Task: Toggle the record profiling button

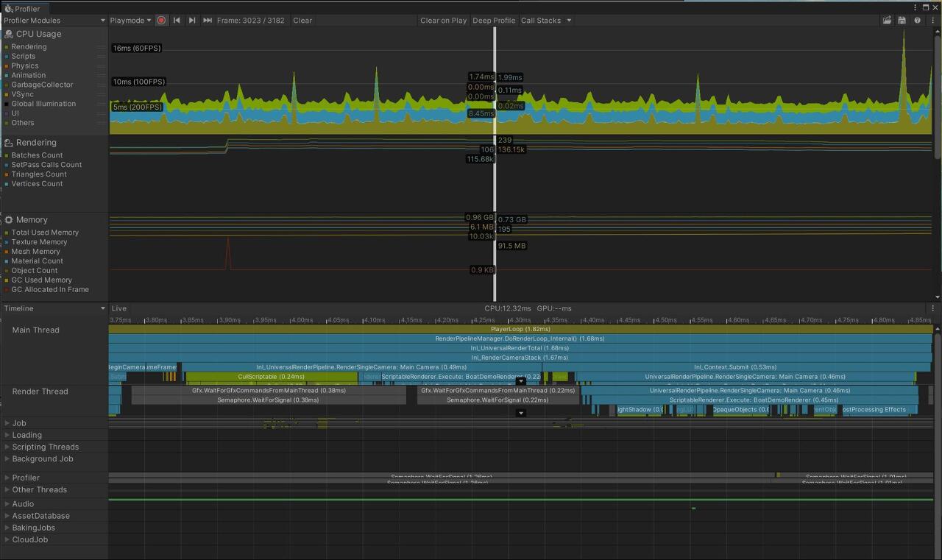Action: [161, 21]
